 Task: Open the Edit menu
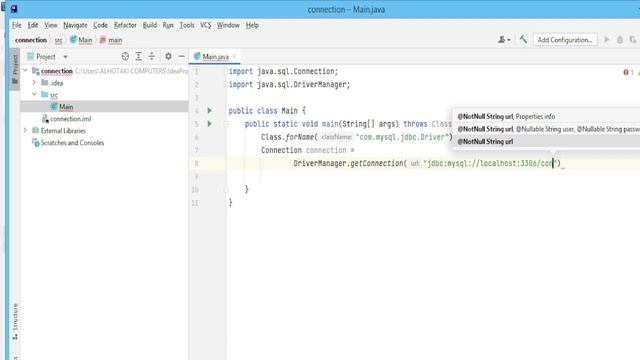click(33, 25)
